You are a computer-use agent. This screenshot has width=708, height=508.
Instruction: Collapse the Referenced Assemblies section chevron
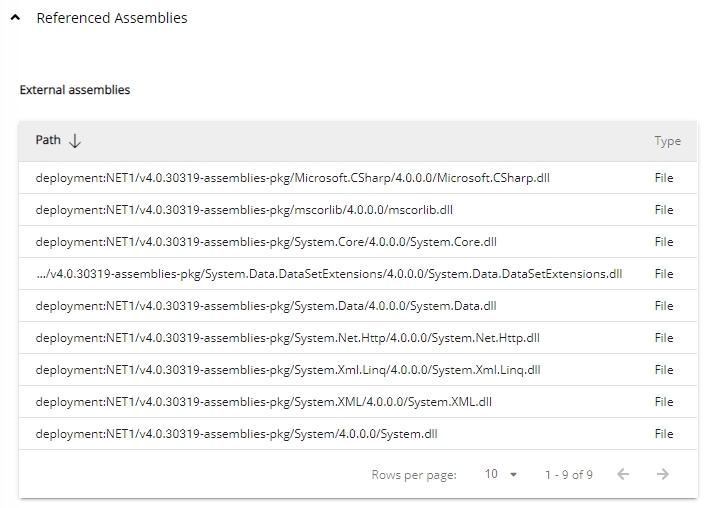[15, 18]
